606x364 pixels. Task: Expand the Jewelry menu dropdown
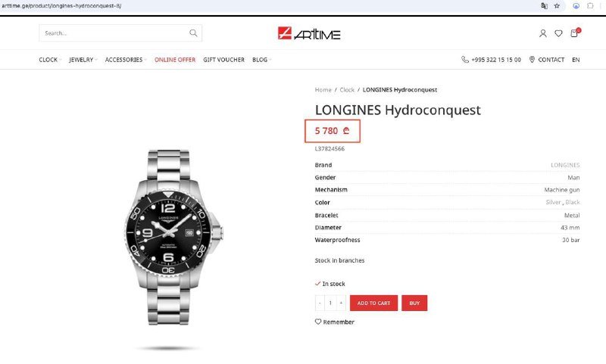[x=83, y=60]
